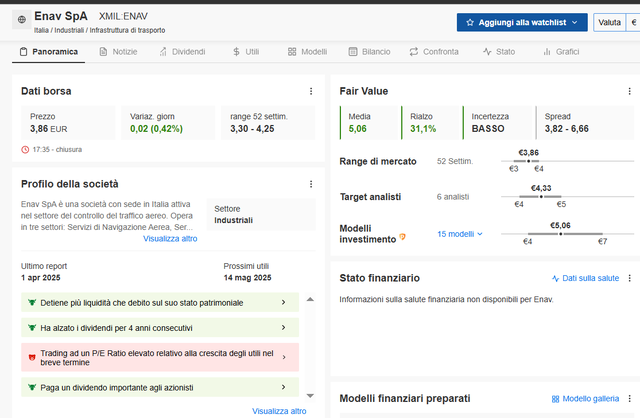Open the Dividendi tab

182,52
